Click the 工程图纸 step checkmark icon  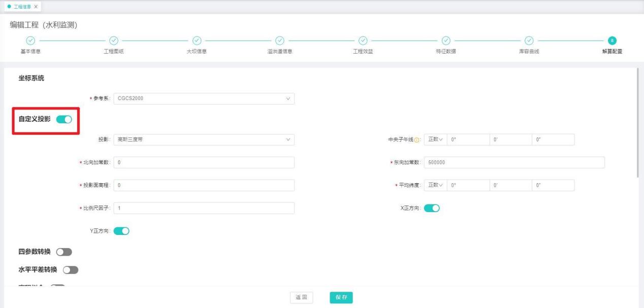point(114,40)
